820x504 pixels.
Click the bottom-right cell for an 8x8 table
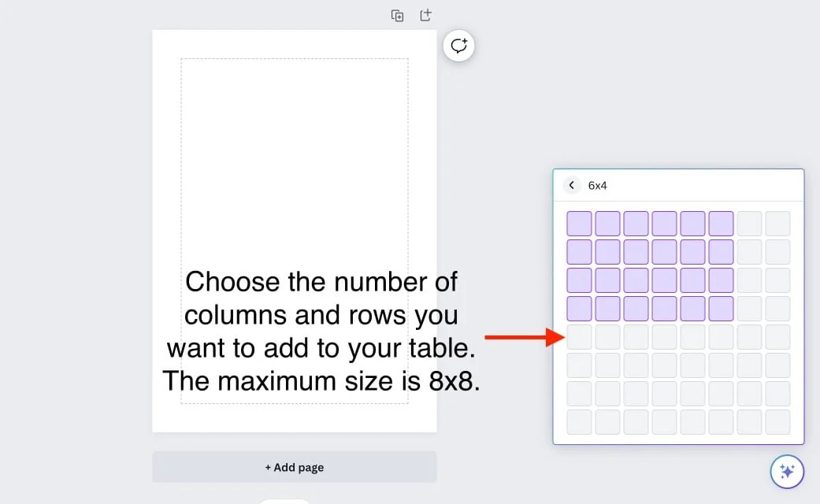tap(778, 421)
